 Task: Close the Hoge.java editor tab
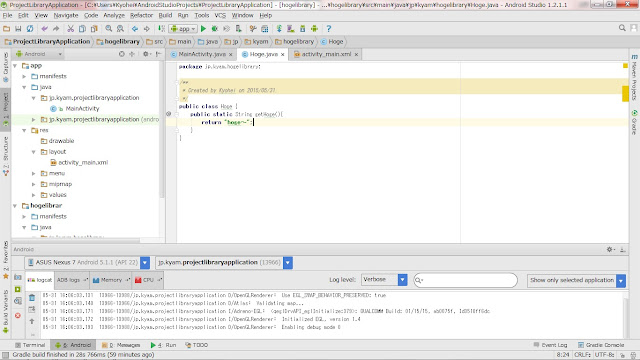tap(282, 54)
